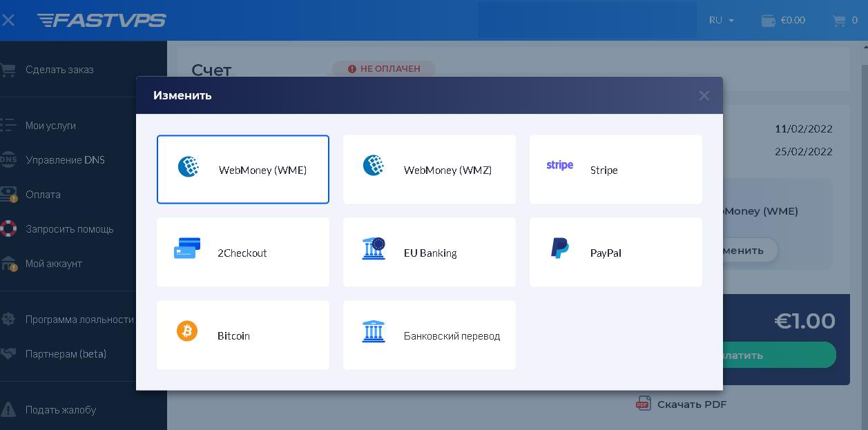The image size is (868, 430).
Task: Open Сделать заказ in sidebar
Action: tap(59, 69)
